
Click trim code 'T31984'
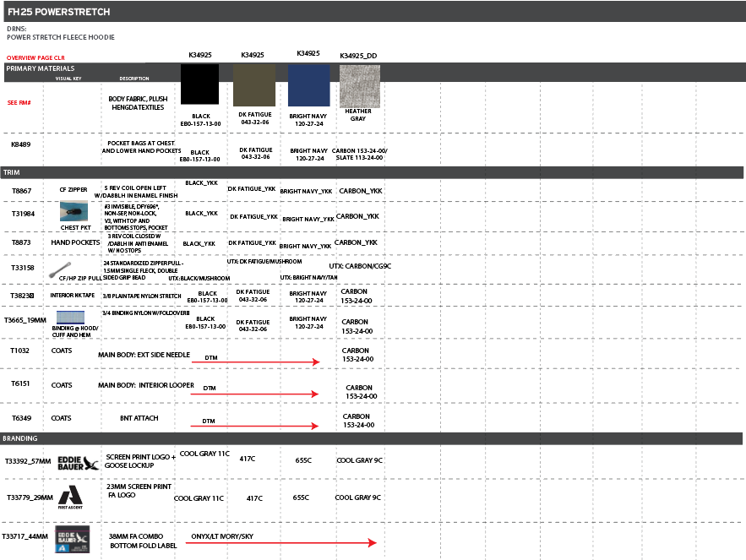24,214
